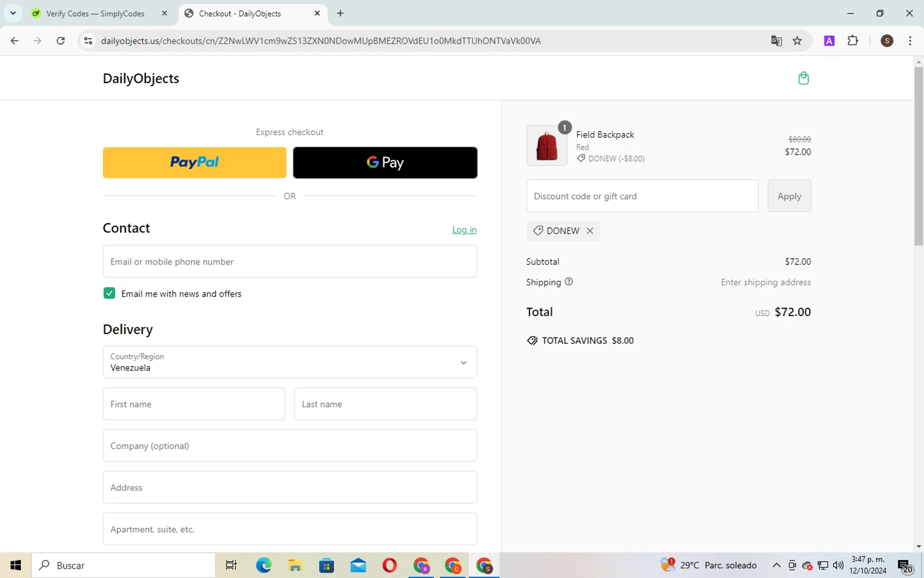The width and height of the screenshot is (924, 578).
Task: Open the volume control in system tray
Action: point(838,565)
